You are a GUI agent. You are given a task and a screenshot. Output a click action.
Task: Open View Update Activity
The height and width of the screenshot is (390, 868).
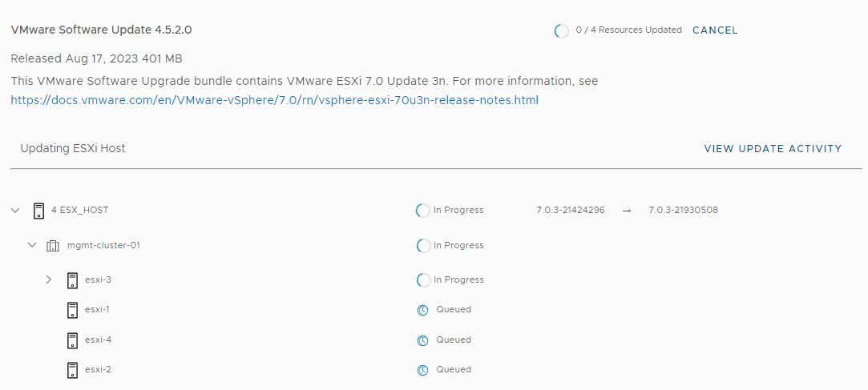point(773,149)
